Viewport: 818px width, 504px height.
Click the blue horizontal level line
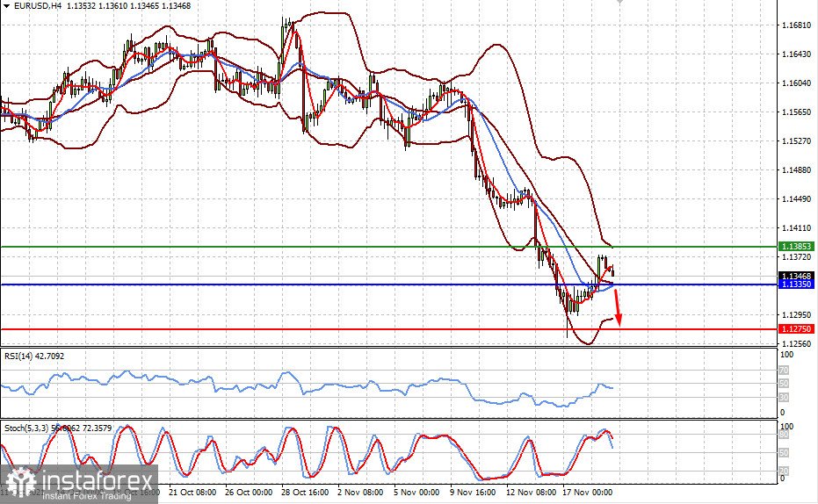[388, 284]
